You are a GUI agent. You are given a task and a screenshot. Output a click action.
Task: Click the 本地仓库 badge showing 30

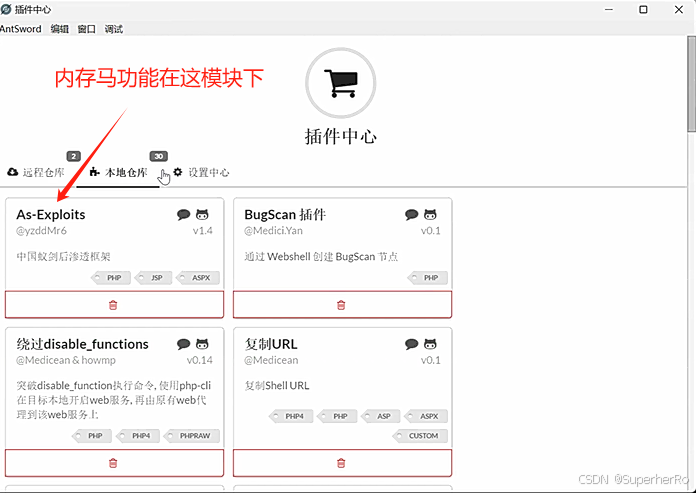pyautogui.click(x=158, y=156)
